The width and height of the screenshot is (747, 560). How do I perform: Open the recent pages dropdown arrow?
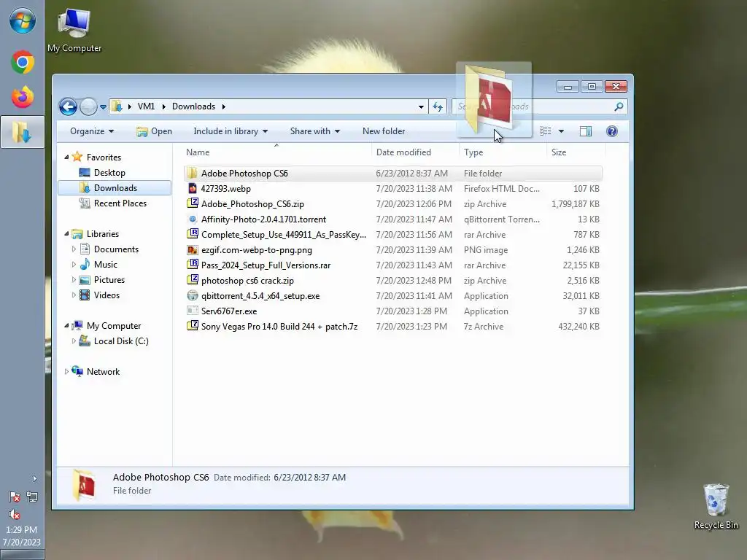click(103, 107)
